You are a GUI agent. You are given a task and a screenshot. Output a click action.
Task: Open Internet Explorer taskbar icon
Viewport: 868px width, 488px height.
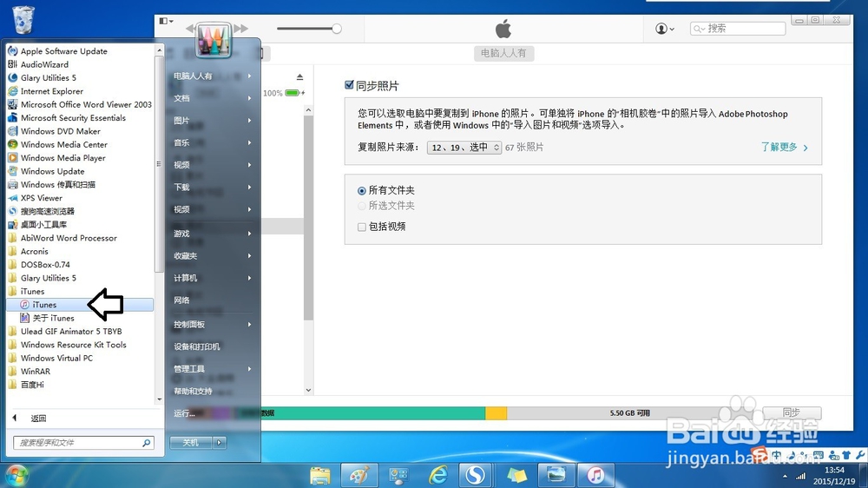(x=438, y=475)
